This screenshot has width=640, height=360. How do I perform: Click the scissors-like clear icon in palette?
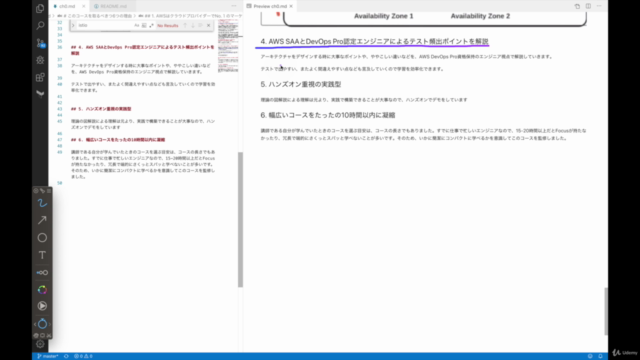[x=49, y=336]
